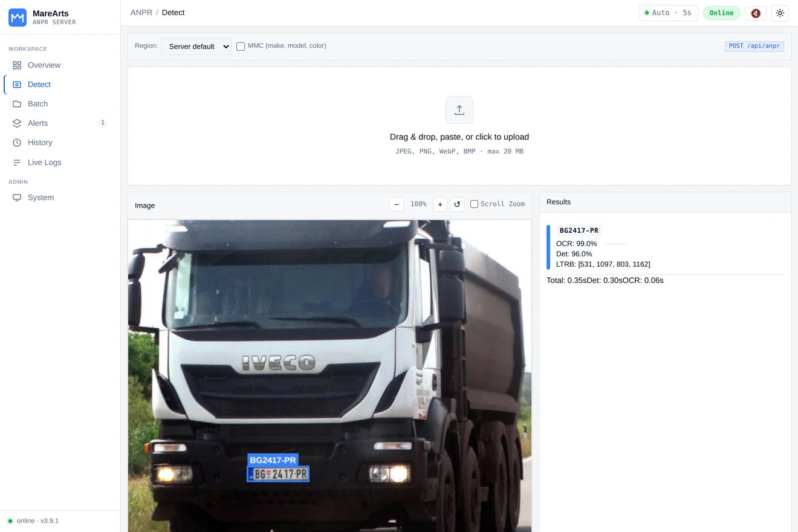Click the Total: 0.35s timing text
The image size is (798, 532).
566,281
